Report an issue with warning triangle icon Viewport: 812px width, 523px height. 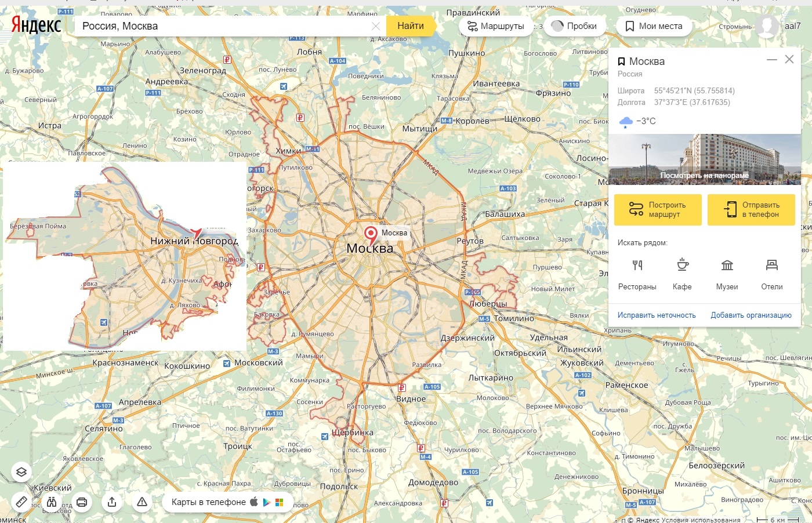pos(142,502)
